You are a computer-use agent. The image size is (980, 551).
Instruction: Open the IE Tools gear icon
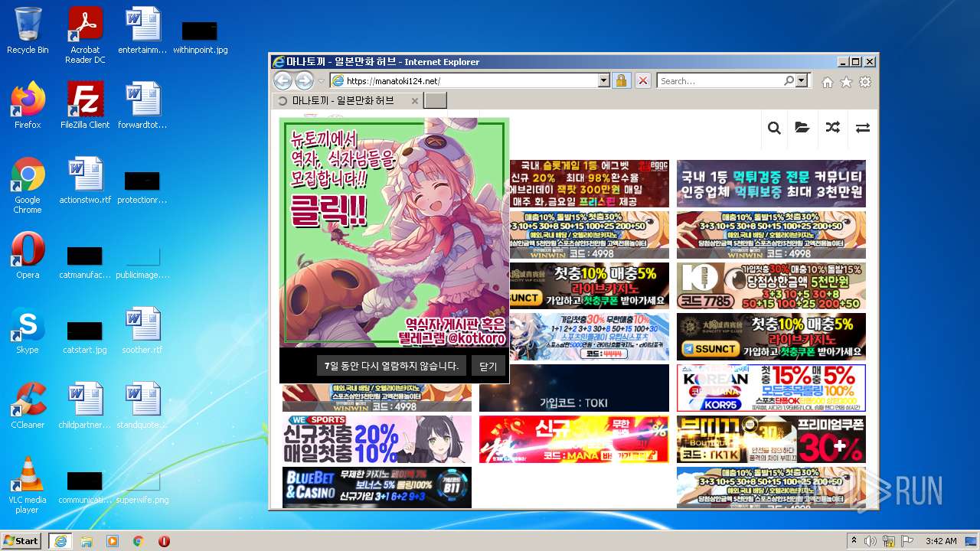865,82
